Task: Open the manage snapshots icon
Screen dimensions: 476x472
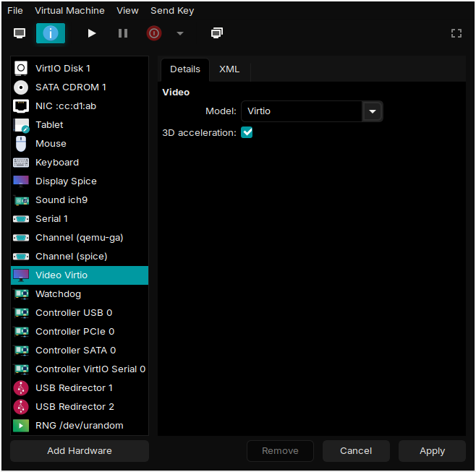Action: coord(217,33)
